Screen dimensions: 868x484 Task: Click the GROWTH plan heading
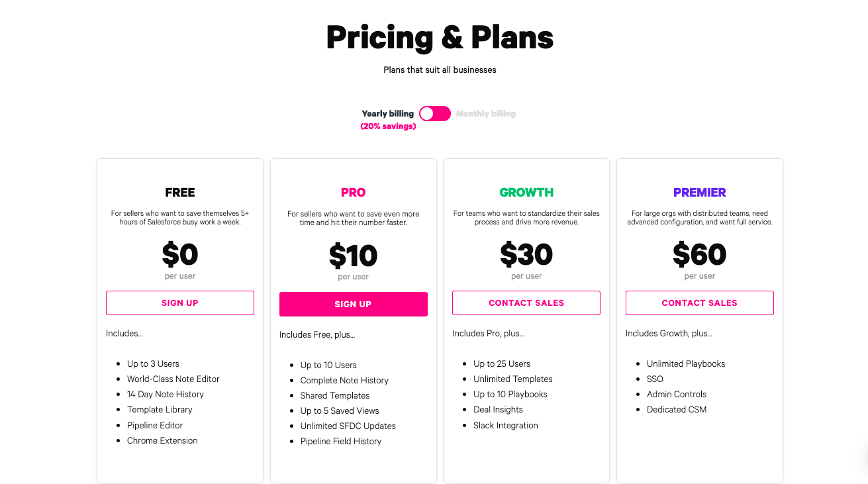526,193
